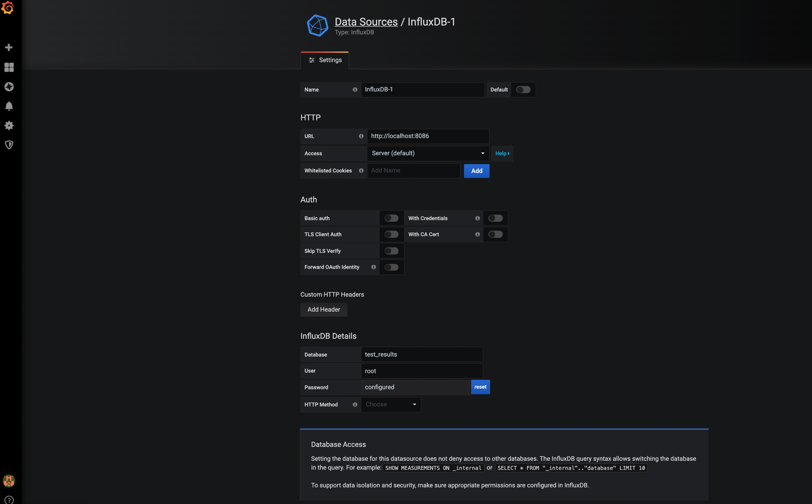Click the Database name input field
The image size is (812, 504).
point(422,354)
